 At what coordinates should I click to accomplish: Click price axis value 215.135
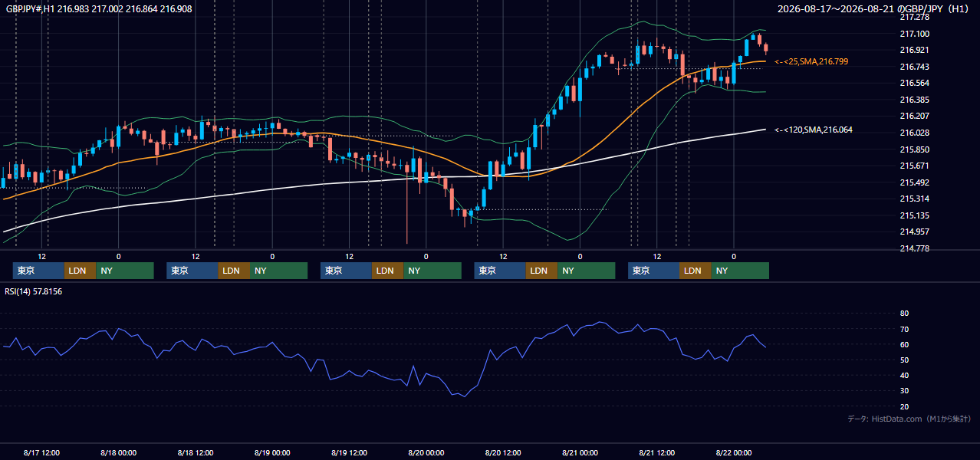click(x=914, y=215)
